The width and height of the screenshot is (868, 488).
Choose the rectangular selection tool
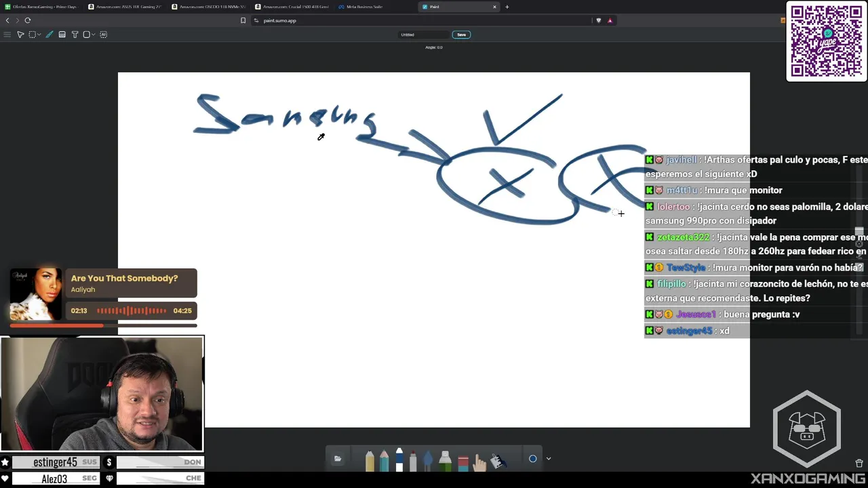pyautogui.click(x=32, y=35)
